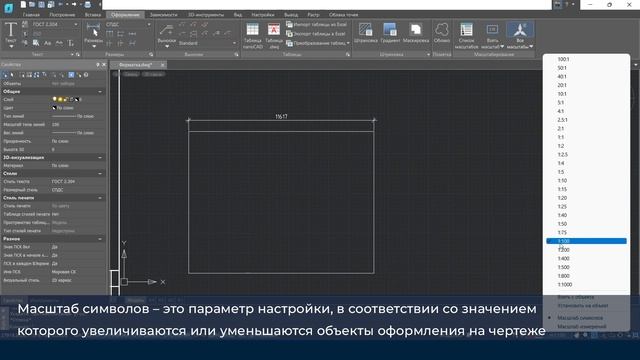Click the nanoCAD application logo button

8,7
